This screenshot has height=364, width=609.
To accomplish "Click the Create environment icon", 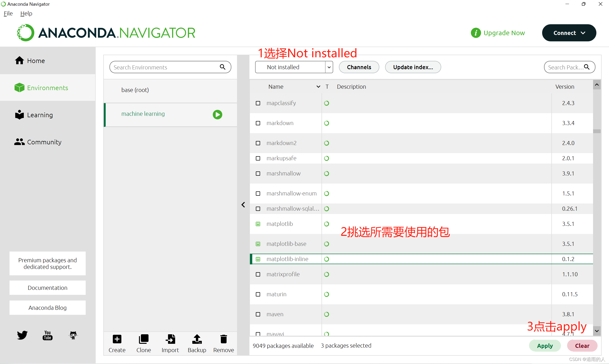I will pos(117,340).
